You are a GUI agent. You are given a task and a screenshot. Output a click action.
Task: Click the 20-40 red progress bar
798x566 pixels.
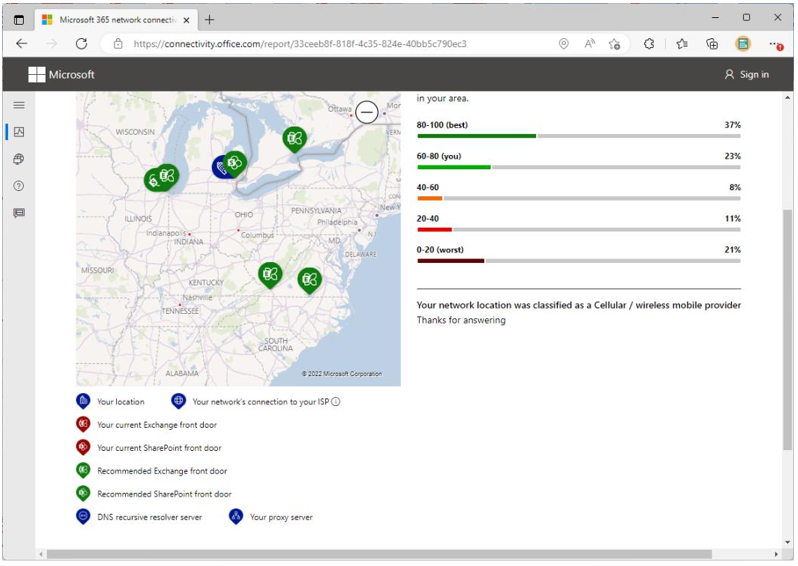(x=579, y=230)
